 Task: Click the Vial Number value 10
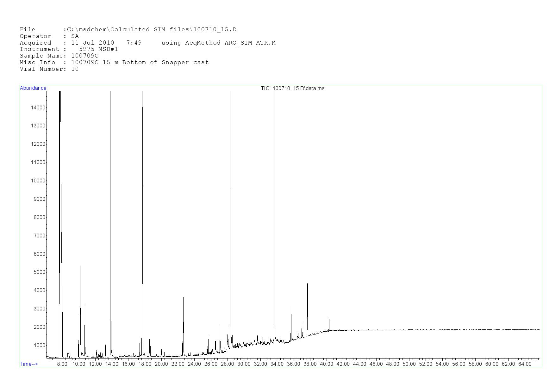point(75,69)
